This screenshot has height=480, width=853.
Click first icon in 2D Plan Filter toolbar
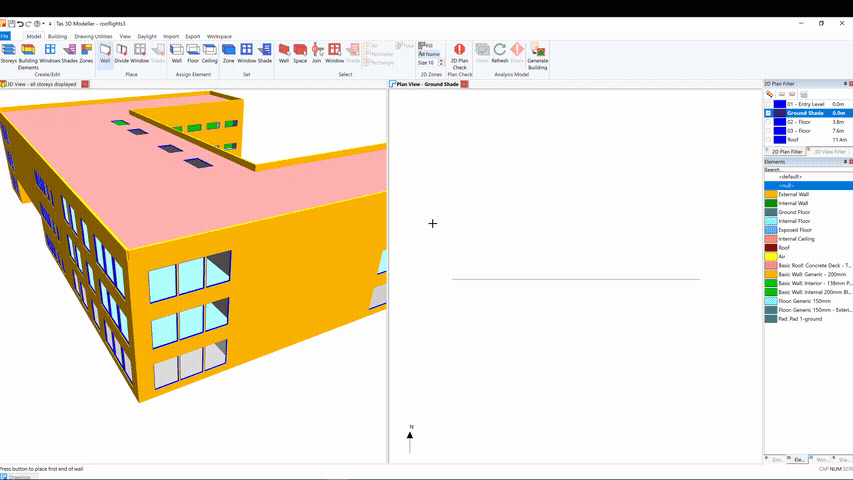coord(769,94)
